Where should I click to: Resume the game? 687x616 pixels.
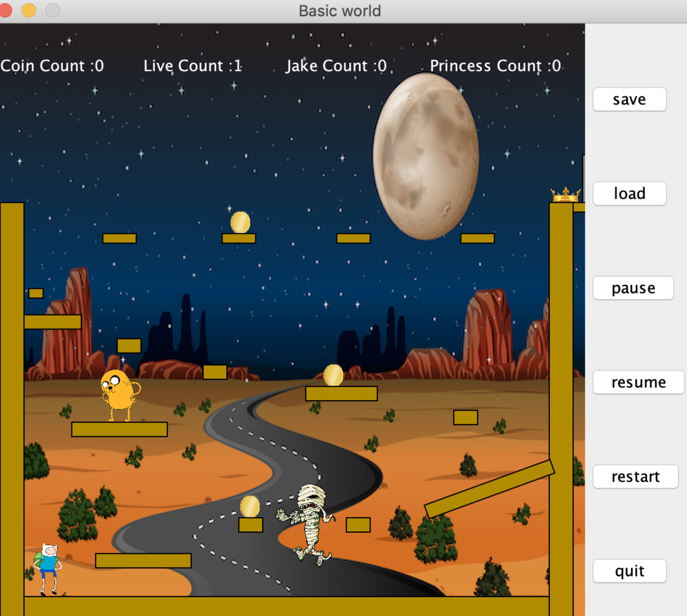[638, 382]
